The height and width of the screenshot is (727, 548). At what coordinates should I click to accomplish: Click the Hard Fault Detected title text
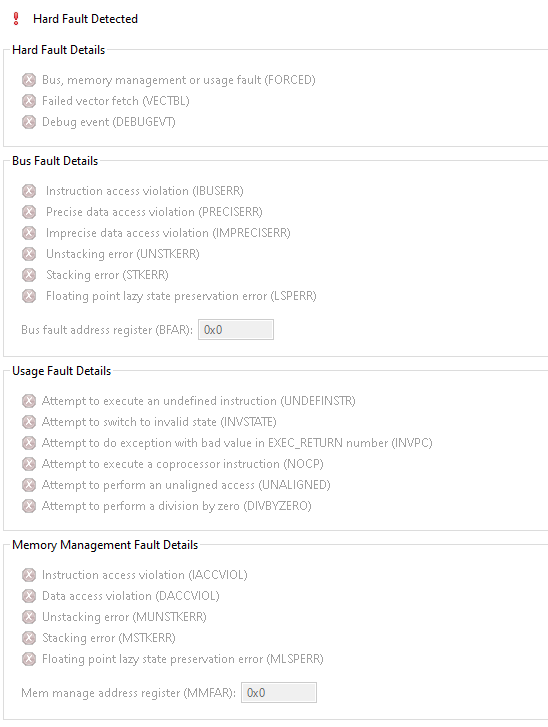85,19
